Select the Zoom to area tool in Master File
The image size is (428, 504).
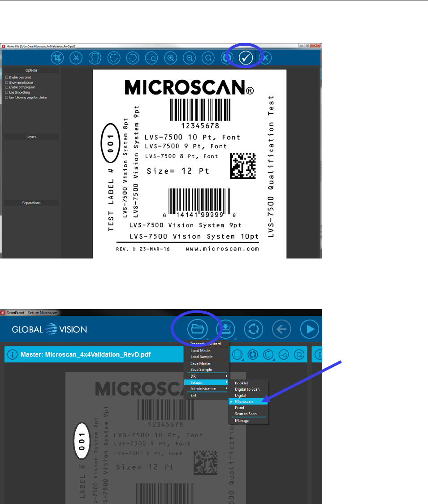click(x=151, y=58)
